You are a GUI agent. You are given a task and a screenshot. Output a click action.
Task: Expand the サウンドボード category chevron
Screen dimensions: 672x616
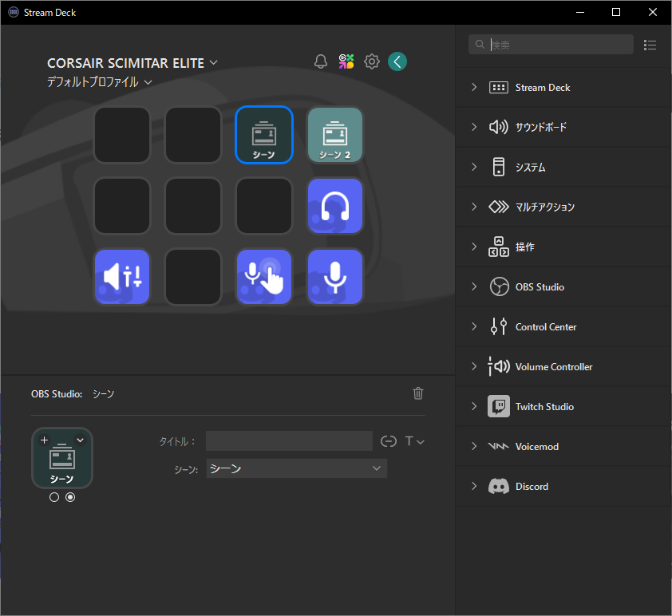coord(474,127)
